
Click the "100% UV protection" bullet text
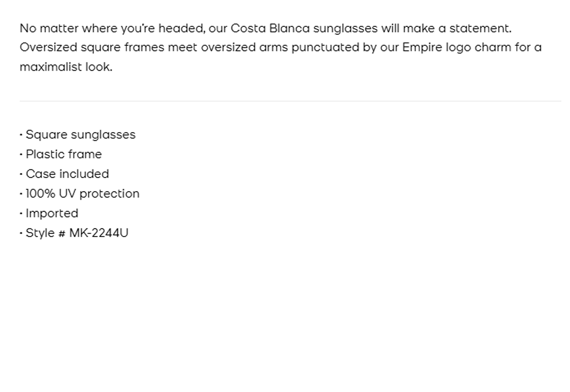click(82, 194)
